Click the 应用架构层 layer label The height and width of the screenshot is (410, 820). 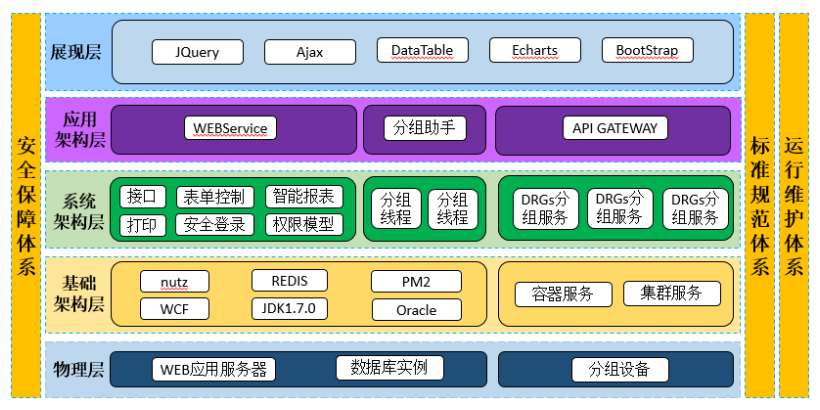[x=79, y=130]
